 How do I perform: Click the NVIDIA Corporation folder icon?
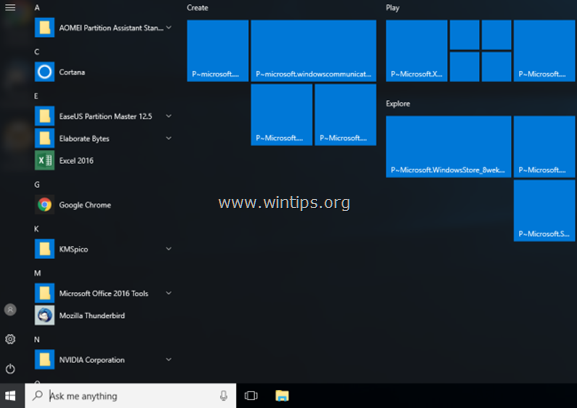45,359
